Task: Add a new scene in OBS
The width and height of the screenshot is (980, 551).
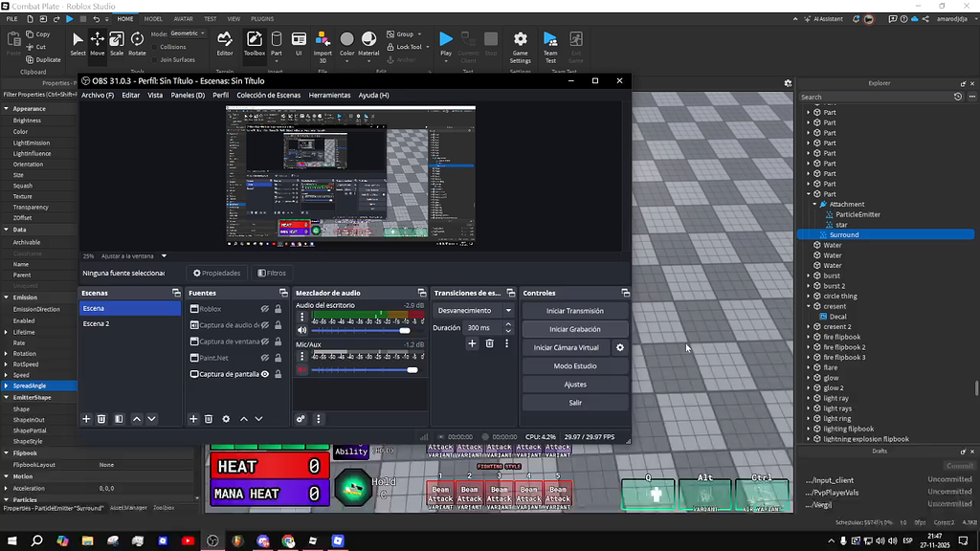Action: pyautogui.click(x=86, y=419)
